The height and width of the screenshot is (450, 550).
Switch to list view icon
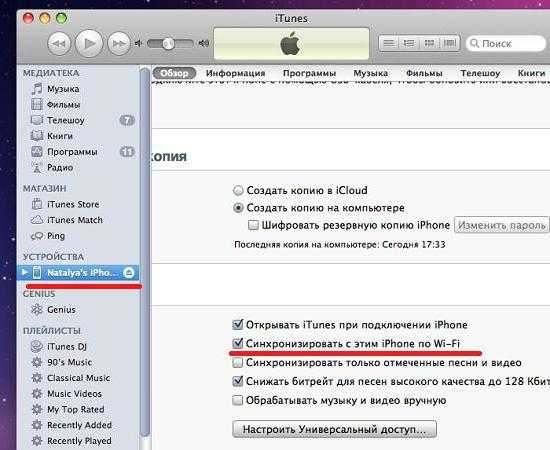tap(389, 43)
